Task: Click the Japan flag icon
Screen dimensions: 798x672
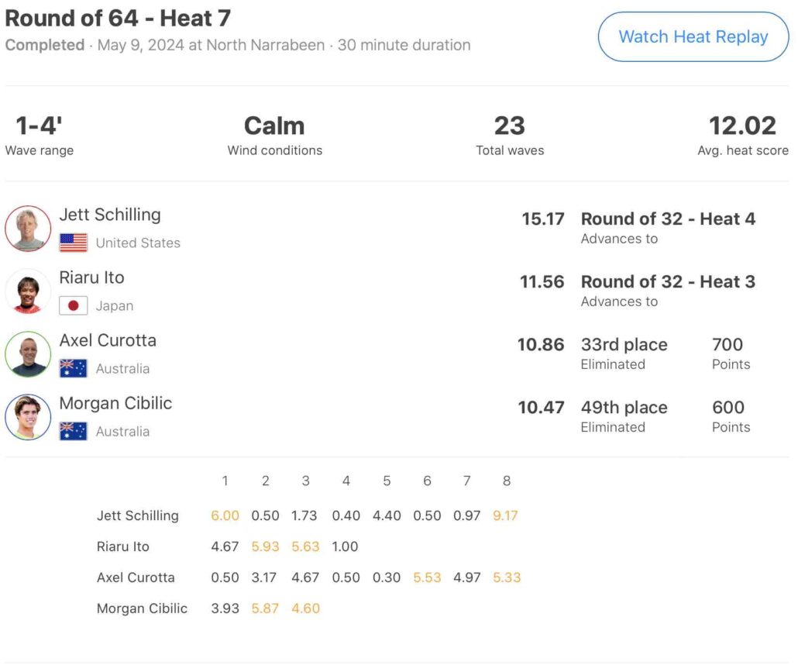Action: (x=74, y=306)
